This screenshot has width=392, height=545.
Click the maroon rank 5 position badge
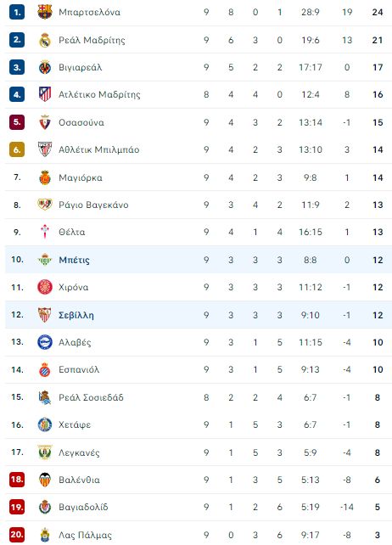click(x=17, y=122)
